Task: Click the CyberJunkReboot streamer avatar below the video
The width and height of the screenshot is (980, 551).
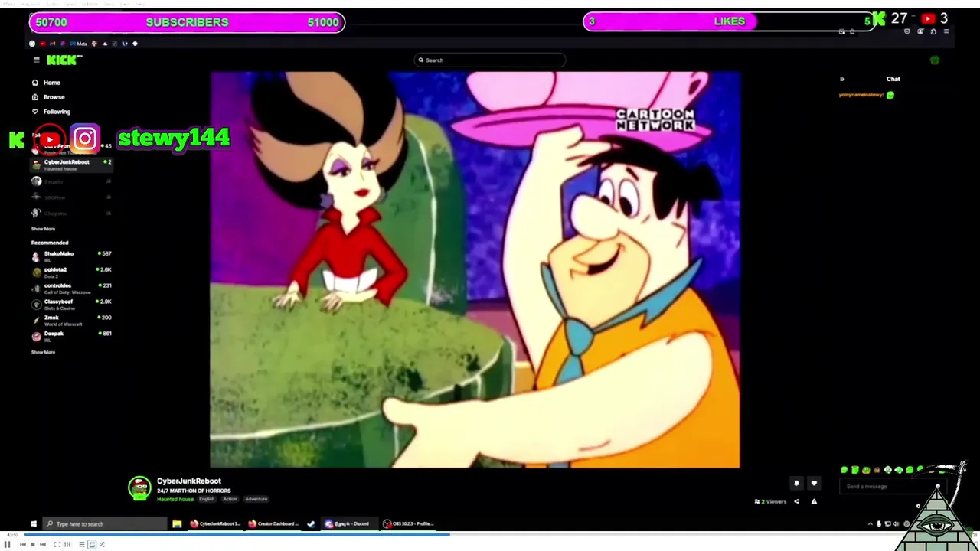Action: (139, 488)
